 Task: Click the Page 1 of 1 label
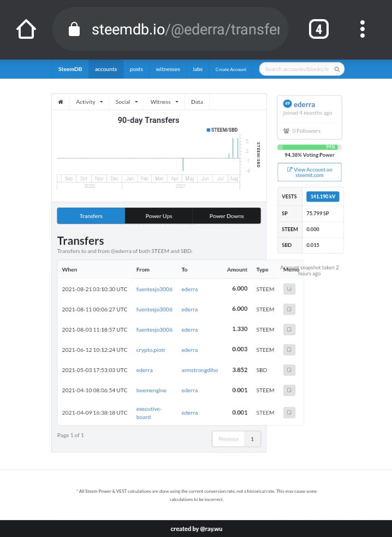point(70,435)
